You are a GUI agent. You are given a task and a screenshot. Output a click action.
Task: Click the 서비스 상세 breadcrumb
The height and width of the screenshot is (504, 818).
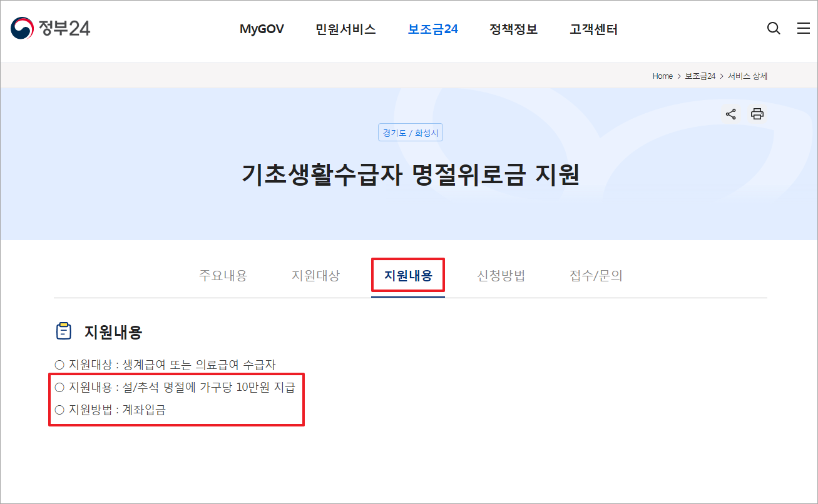[x=747, y=76]
